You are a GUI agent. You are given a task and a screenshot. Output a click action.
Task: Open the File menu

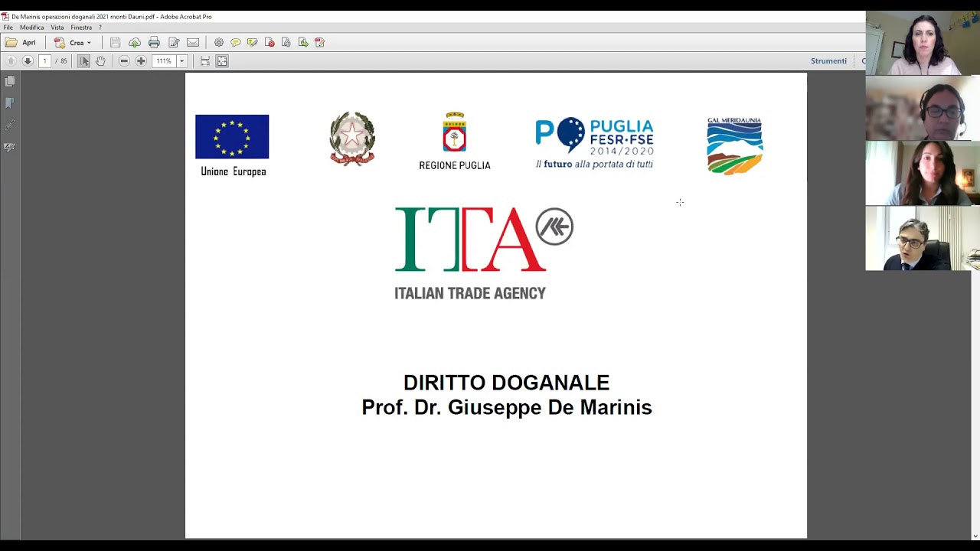[x=8, y=28]
